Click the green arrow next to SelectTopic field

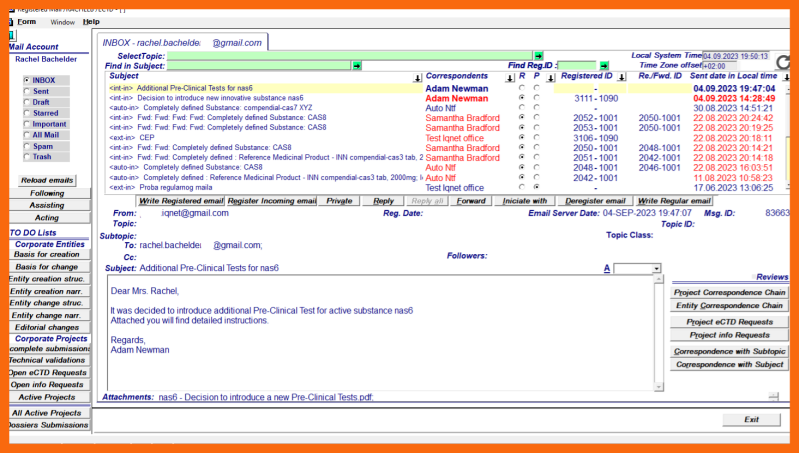pyautogui.click(x=538, y=56)
